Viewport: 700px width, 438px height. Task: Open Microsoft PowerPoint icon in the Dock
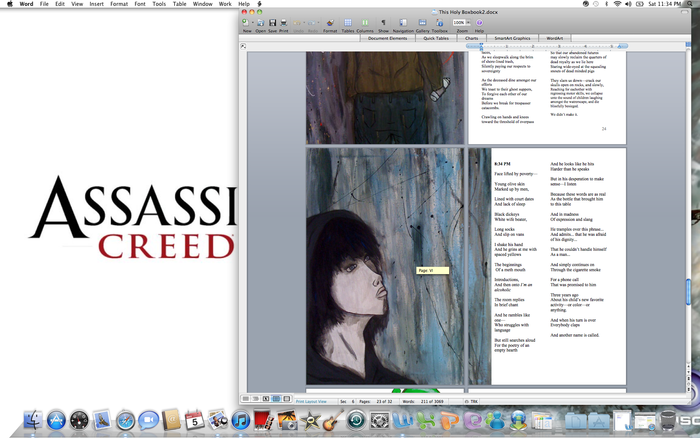[x=449, y=420]
